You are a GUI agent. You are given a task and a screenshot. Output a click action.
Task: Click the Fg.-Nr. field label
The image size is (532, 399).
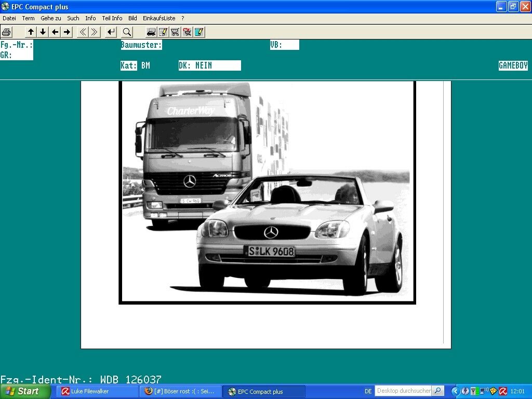click(17, 45)
